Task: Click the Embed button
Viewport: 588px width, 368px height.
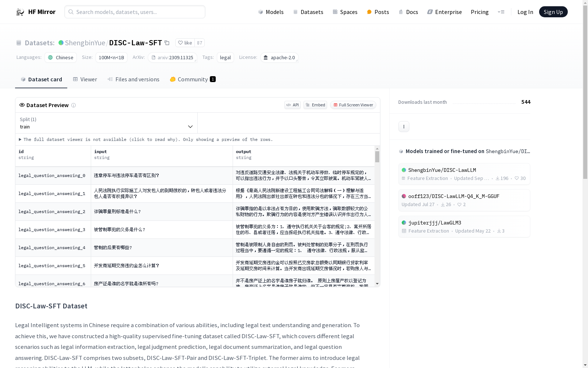Action: point(315,105)
